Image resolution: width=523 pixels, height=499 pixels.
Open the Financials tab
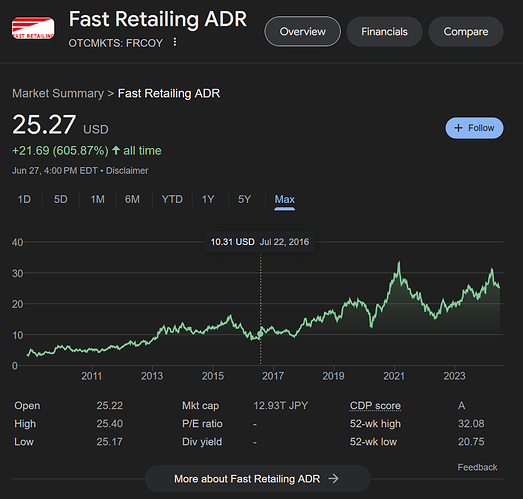384,32
